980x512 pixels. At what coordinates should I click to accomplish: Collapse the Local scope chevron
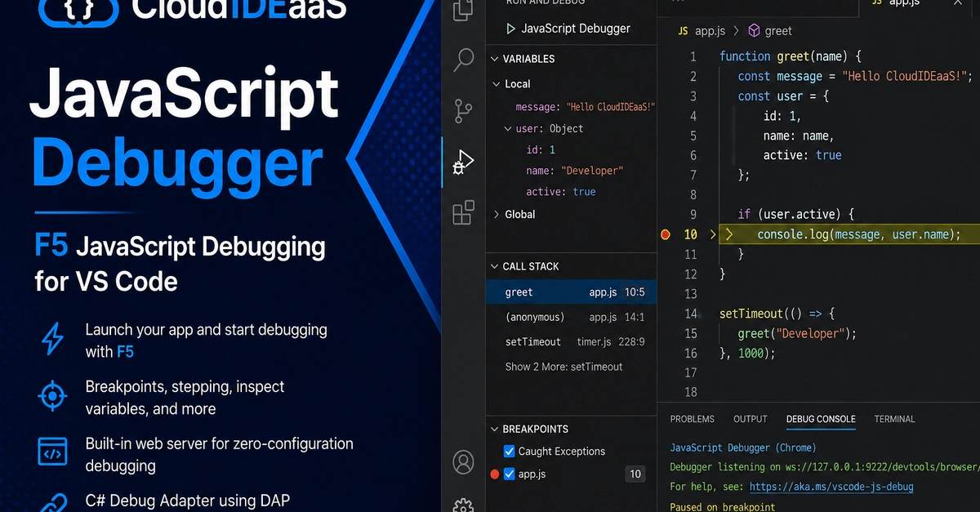click(x=497, y=84)
